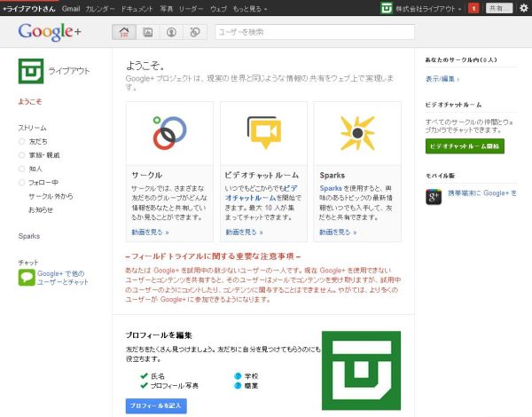The image size is (532, 417).
Task: Click the green checkmark beside 氏名
Action: (x=144, y=375)
